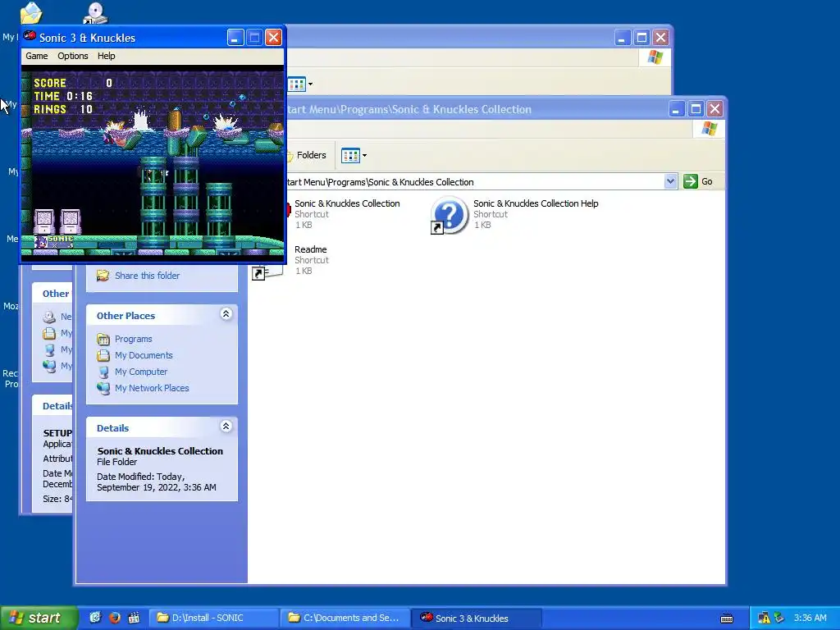Screen dimensions: 840x630
Task: Click the green Go arrow button
Action: pyautogui.click(x=691, y=181)
